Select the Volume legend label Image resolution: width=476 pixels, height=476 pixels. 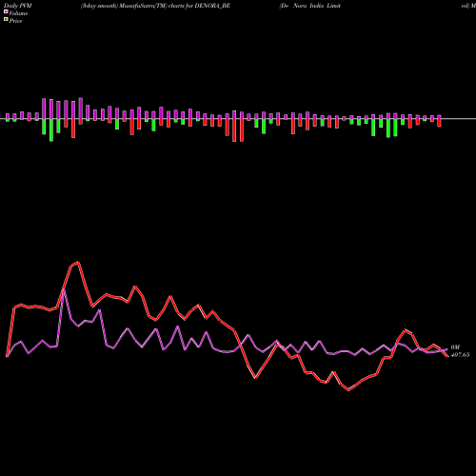point(18,13)
